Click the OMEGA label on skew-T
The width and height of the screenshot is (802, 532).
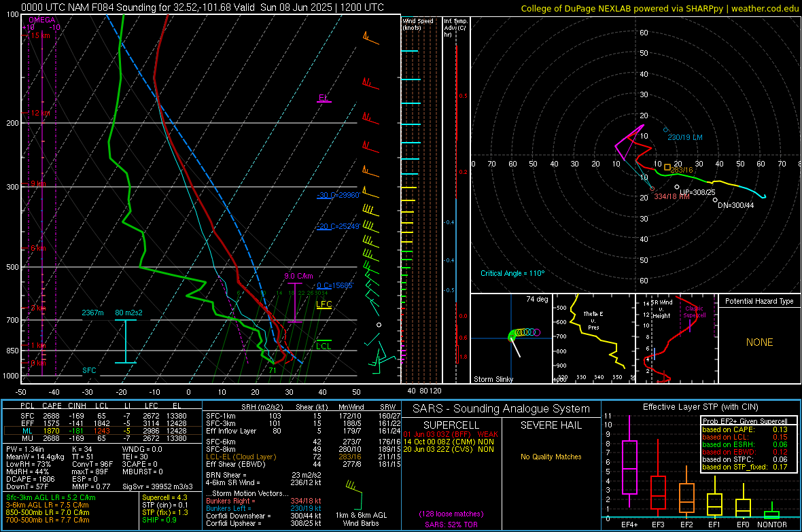[x=42, y=20]
